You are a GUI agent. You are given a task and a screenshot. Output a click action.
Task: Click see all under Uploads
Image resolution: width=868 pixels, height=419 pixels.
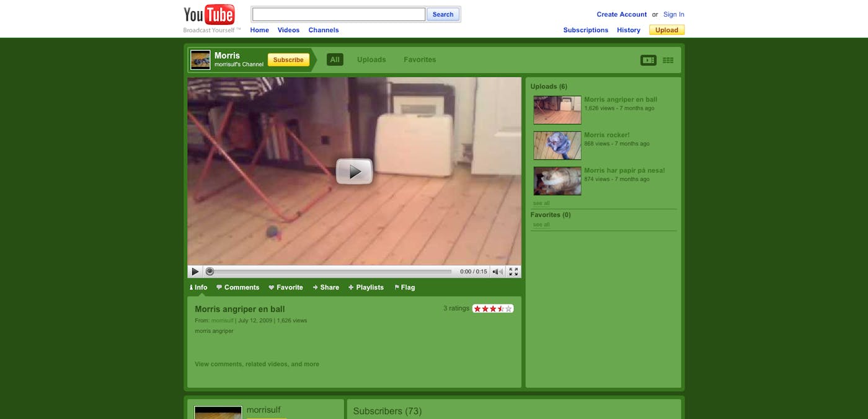coord(541,203)
